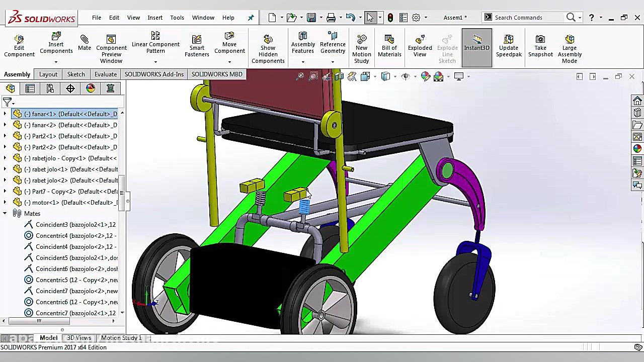The width and height of the screenshot is (644, 362).
Task: Open the 3D Views tab
Action: [x=79, y=338]
